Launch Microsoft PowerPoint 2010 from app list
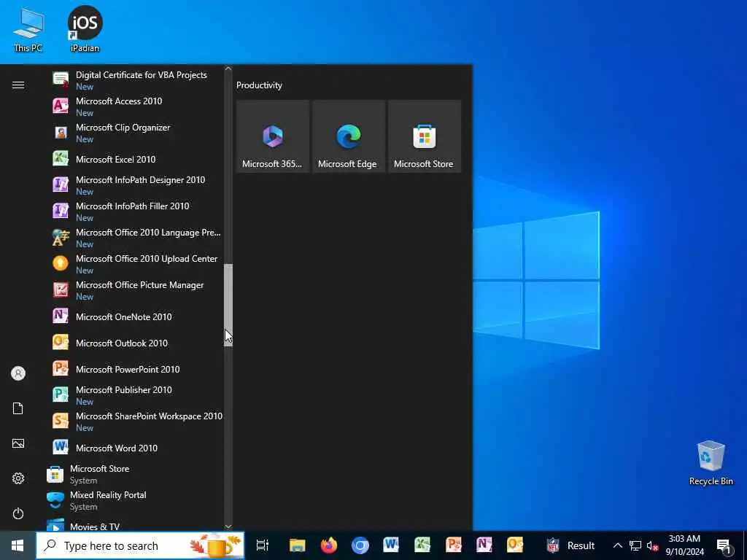Viewport: 747px width, 560px height. click(134, 369)
